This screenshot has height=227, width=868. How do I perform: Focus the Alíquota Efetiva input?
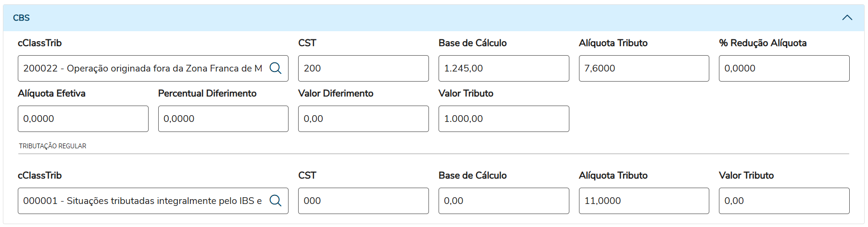83,119
